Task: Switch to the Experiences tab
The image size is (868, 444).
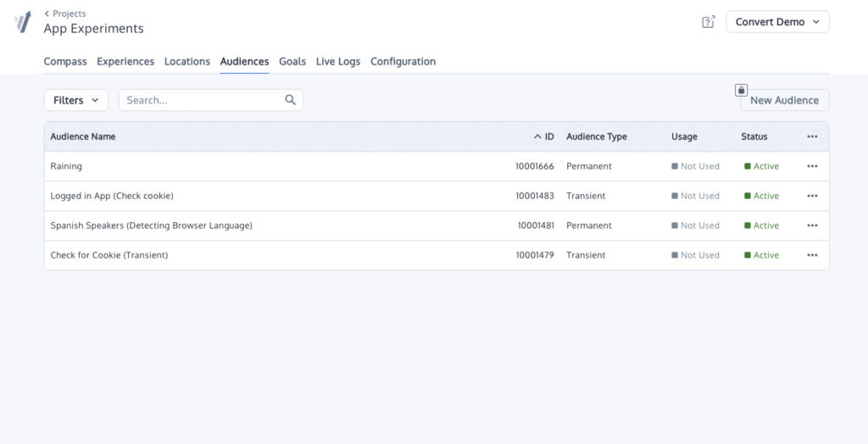Action: (x=125, y=62)
